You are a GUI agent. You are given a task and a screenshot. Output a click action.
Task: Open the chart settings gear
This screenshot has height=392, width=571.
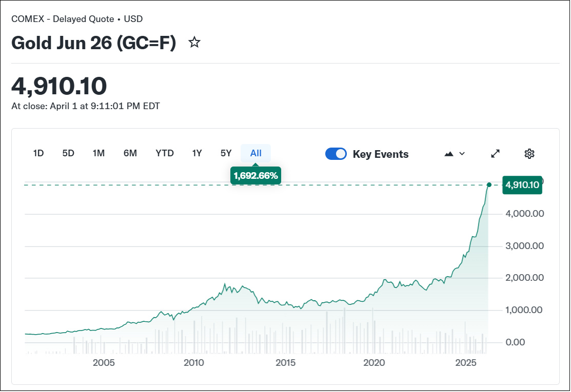coord(529,154)
